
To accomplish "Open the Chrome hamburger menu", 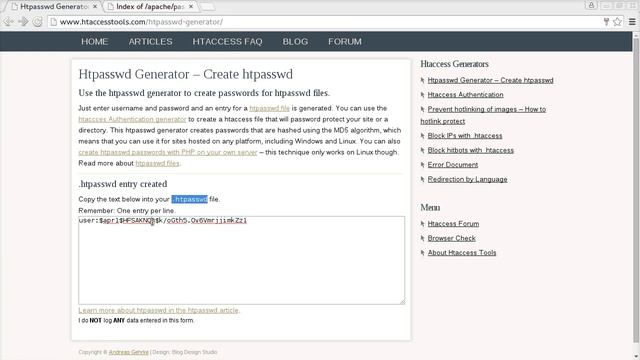I will [x=632, y=22].
